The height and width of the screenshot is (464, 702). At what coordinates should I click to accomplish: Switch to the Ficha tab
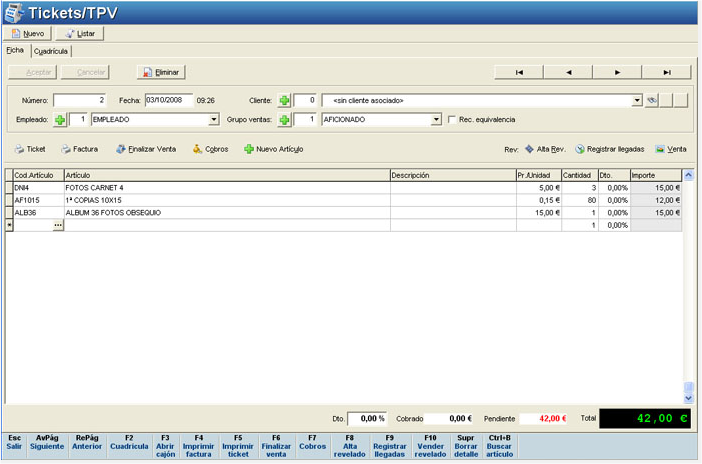(15, 50)
